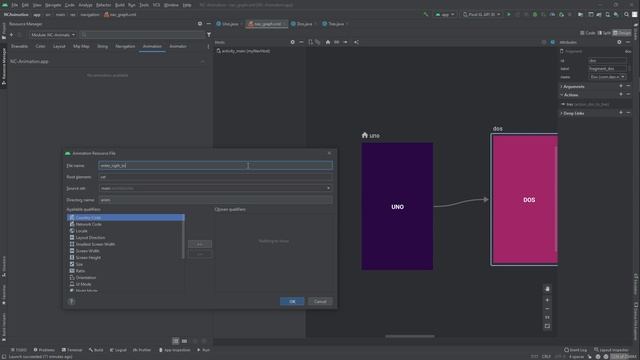
Task: Click the Directory name field
Action: [x=215, y=200]
